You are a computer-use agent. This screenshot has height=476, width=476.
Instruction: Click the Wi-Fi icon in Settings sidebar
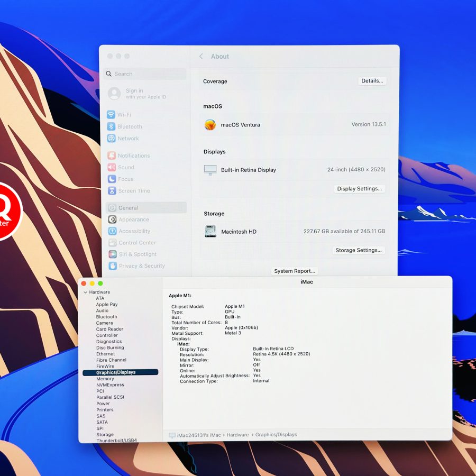[x=111, y=115]
